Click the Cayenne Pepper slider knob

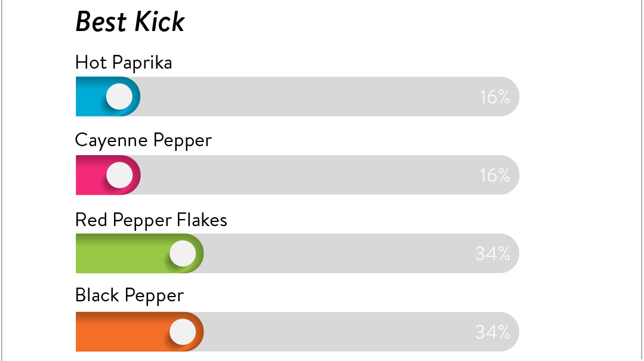pyautogui.click(x=119, y=175)
